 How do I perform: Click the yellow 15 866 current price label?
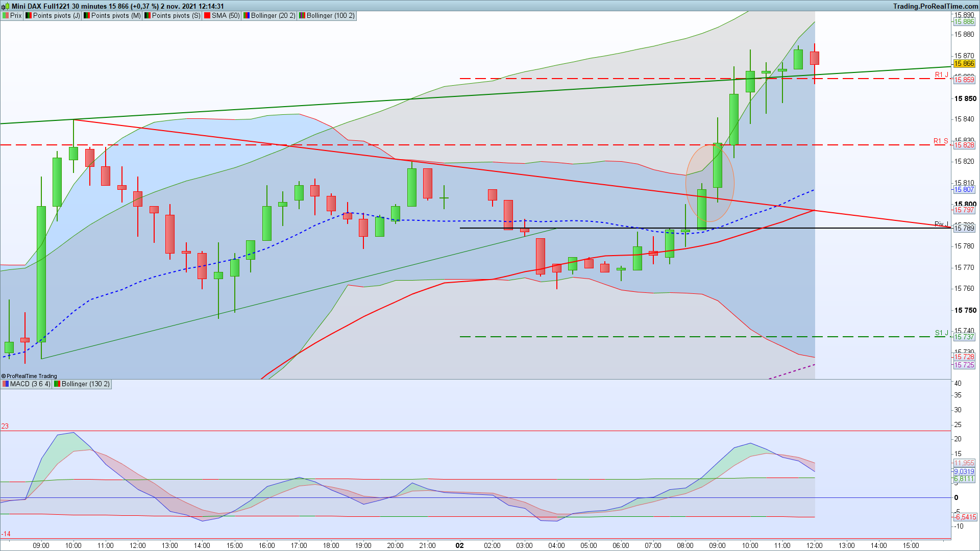(x=964, y=64)
